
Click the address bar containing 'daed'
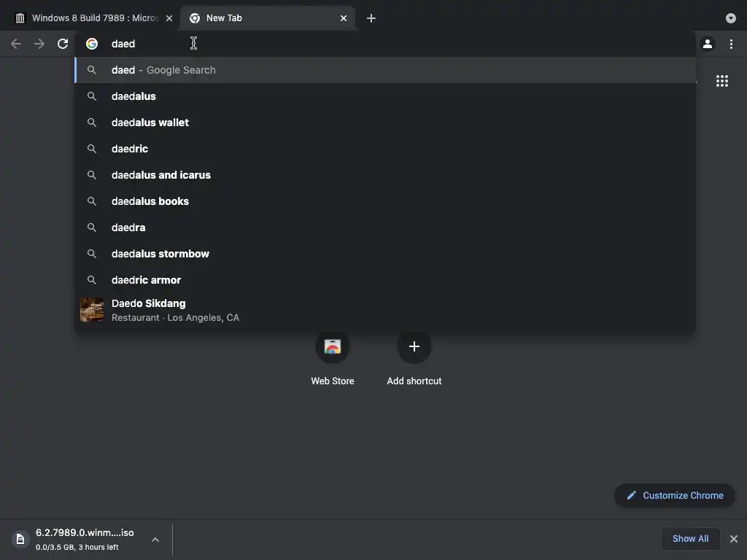coord(386,44)
